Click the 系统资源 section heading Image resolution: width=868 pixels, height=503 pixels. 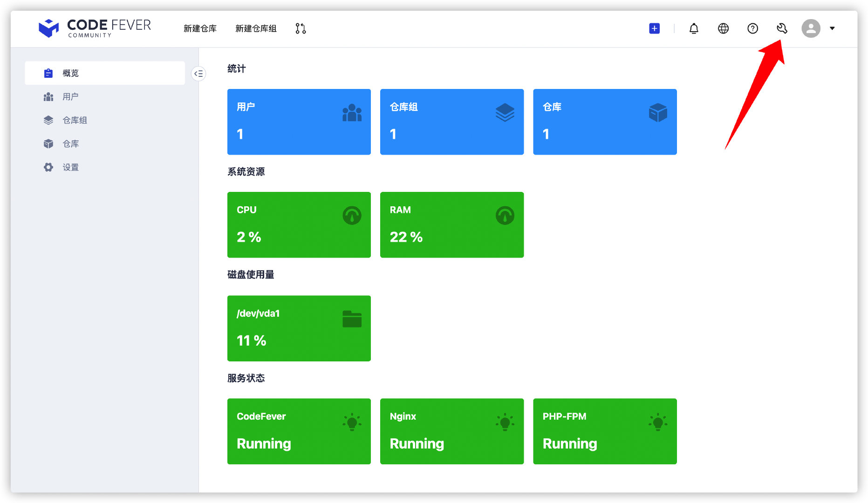click(246, 171)
